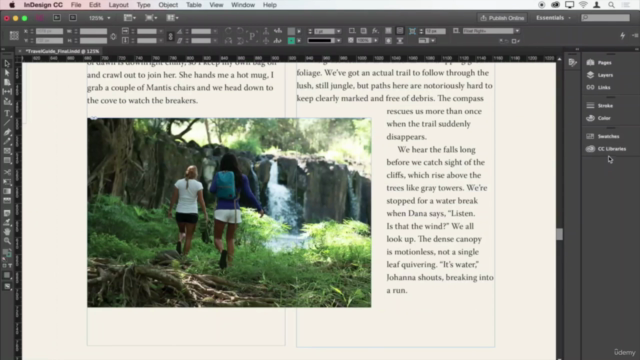This screenshot has height=360, width=640.
Task: Select the Direct Selection tool
Action: point(7,73)
